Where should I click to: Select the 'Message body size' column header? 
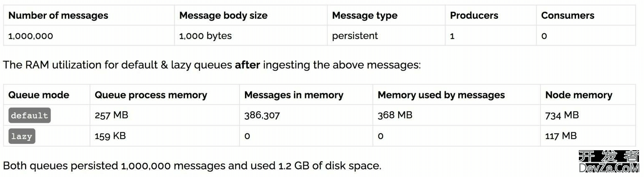click(x=223, y=15)
